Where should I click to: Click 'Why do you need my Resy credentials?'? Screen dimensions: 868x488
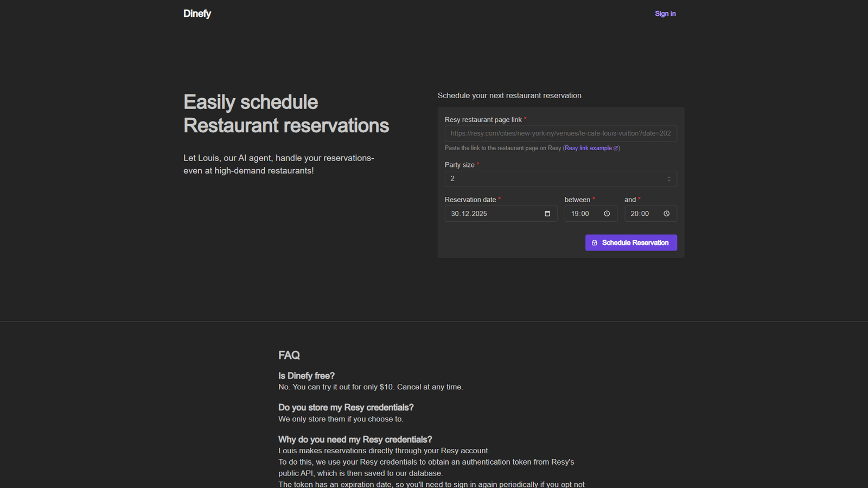(x=355, y=439)
